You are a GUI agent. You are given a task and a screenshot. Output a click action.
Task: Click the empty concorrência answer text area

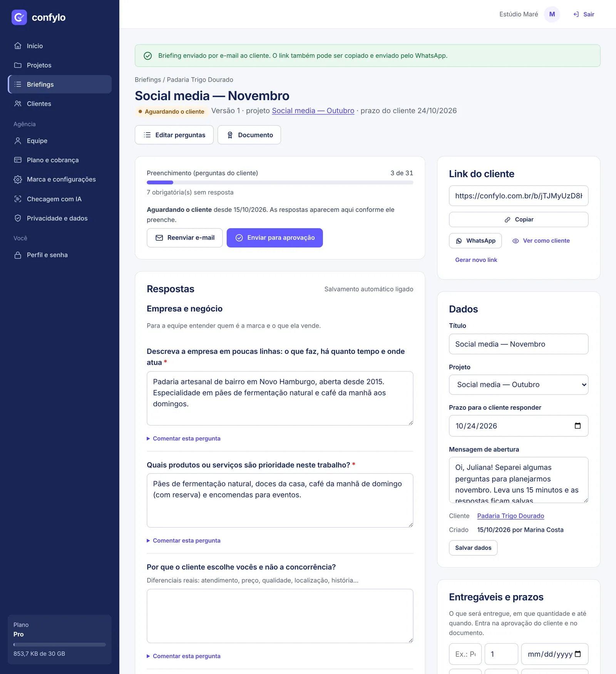click(x=280, y=616)
